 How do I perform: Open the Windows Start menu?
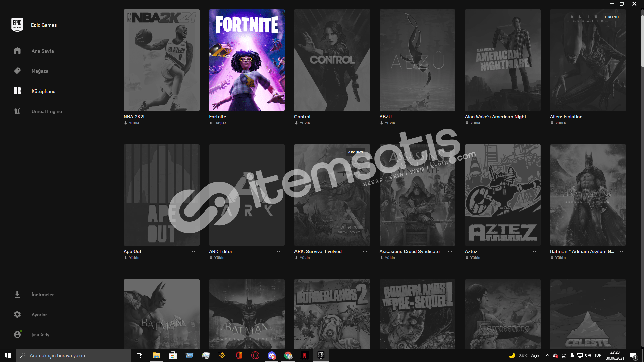point(8,355)
